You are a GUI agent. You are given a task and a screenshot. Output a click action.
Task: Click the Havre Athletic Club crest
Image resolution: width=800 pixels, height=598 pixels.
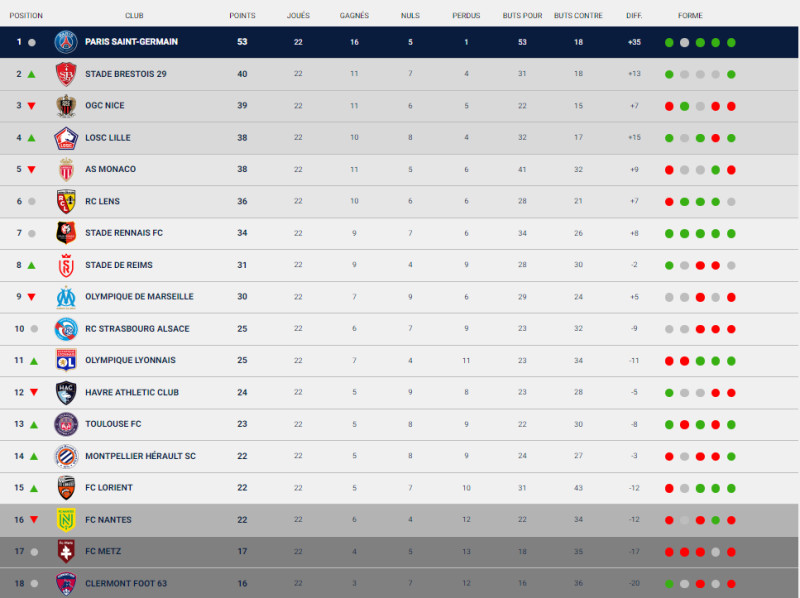(x=66, y=392)
